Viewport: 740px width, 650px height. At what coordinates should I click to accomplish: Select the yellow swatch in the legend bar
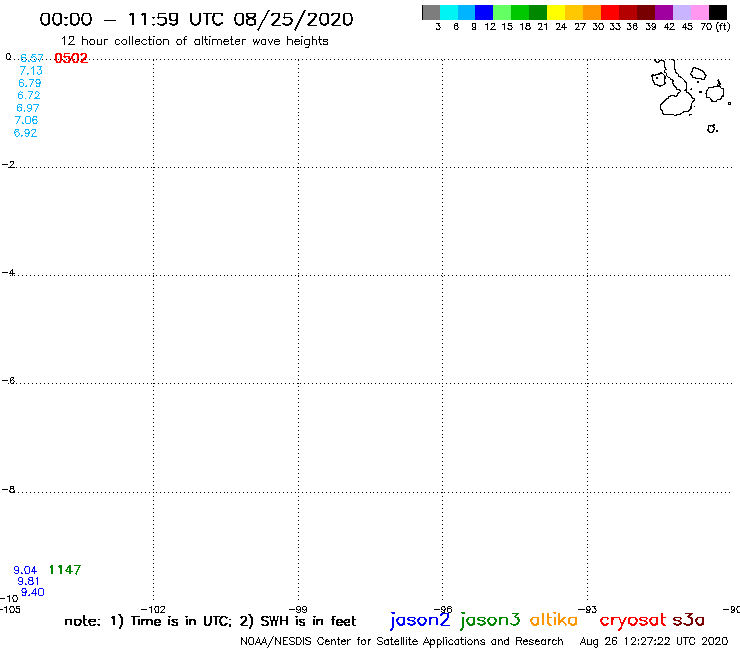tap(556, 12)
